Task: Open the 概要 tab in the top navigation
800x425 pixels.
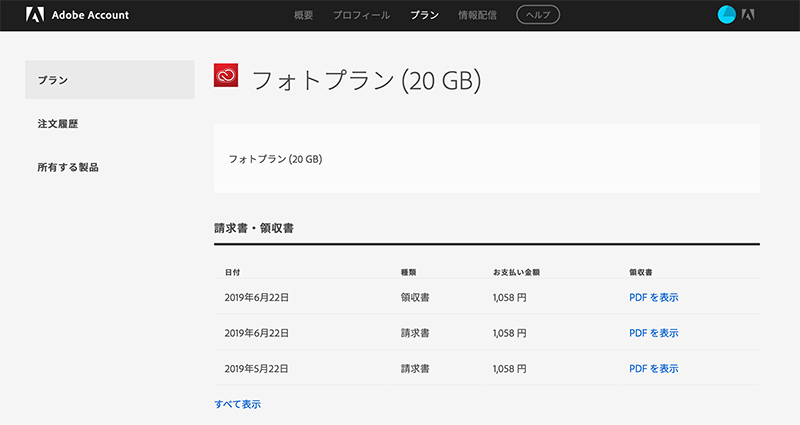Action: [x=305, y=15]
